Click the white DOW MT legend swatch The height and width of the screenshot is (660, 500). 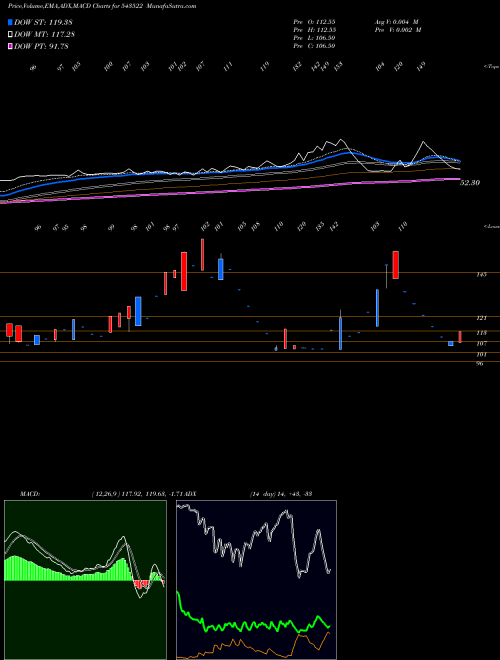(11, 35)
